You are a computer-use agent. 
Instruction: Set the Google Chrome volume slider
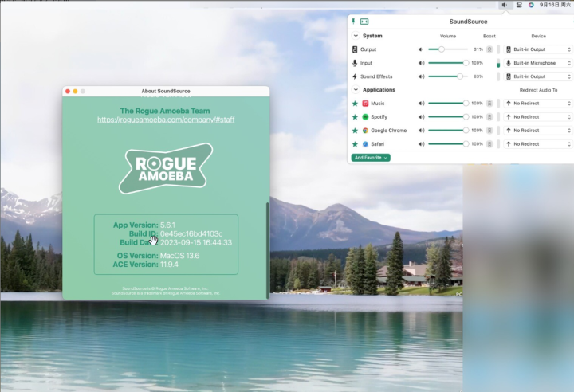pyautogui.click(x=448, y=131)
